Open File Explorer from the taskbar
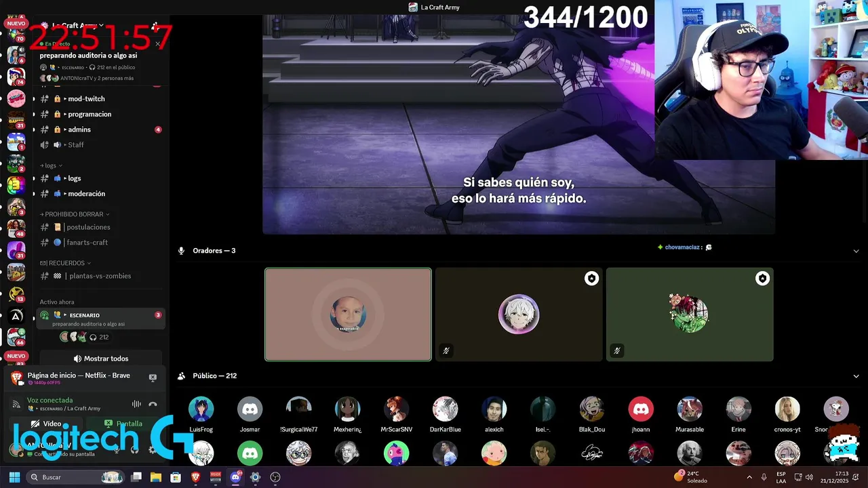 [x=156, y=477]
